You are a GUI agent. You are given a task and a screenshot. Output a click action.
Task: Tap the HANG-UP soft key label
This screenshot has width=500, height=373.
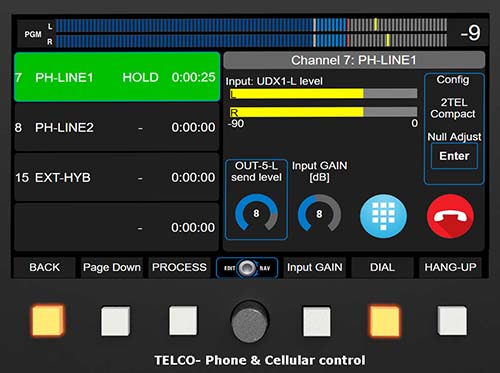[x=450, y=267]
